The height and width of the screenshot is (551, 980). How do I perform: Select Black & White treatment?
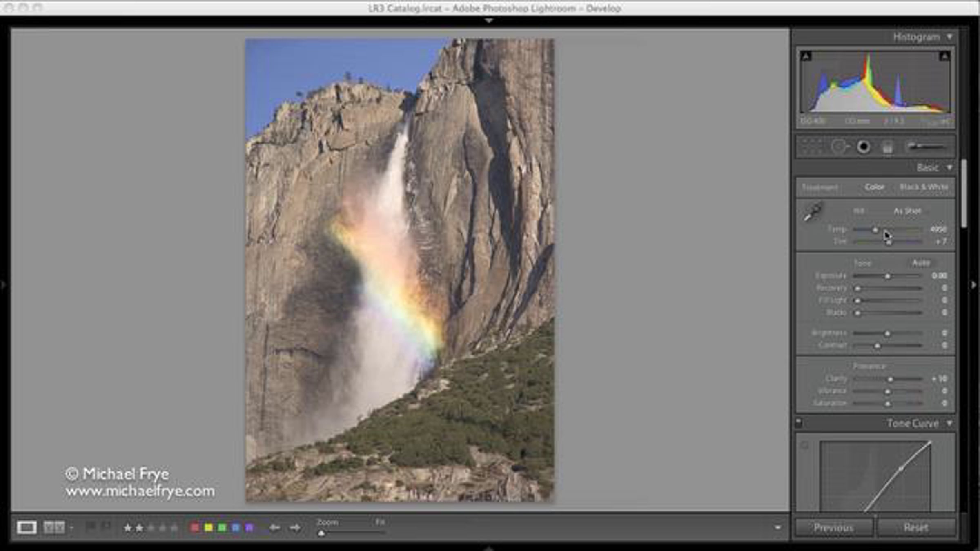(x=924, y=187)
